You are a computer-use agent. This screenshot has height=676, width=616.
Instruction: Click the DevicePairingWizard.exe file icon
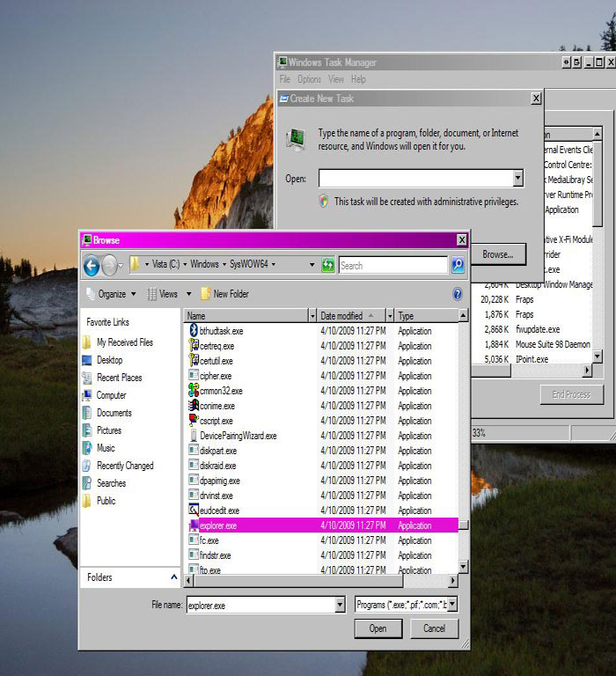(194, 436)
